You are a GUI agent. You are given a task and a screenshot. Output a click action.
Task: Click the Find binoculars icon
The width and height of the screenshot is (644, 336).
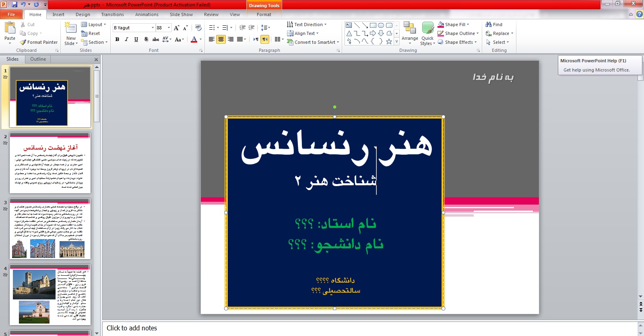[489, 25]
